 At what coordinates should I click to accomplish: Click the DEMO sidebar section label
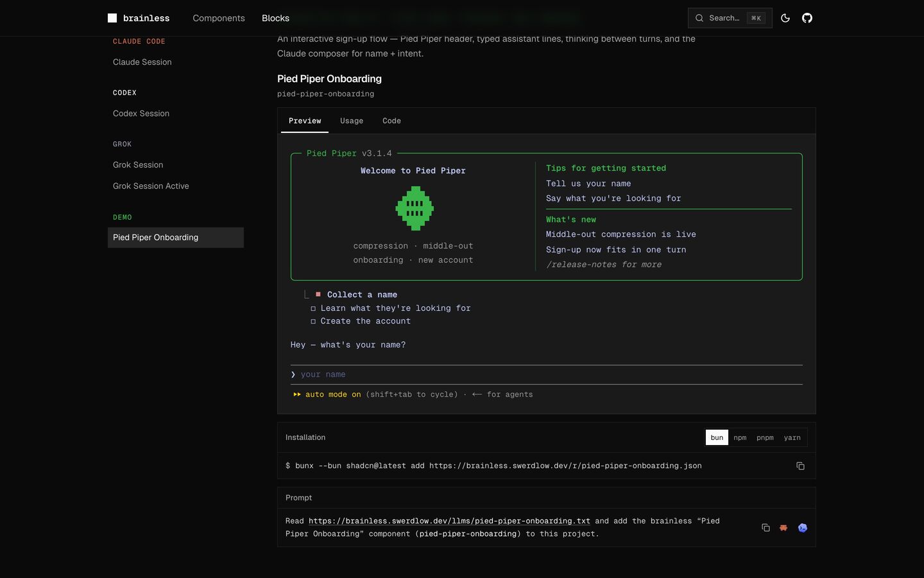click(x=123, y=218)
